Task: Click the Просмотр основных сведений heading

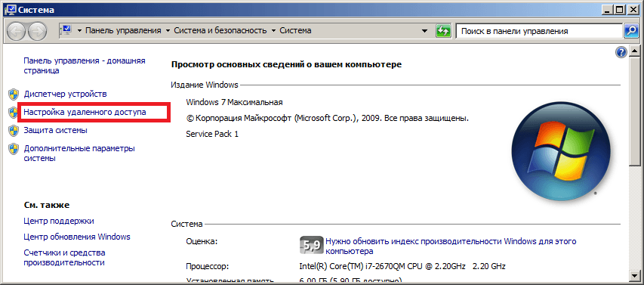Action: [x=286, y=64]
